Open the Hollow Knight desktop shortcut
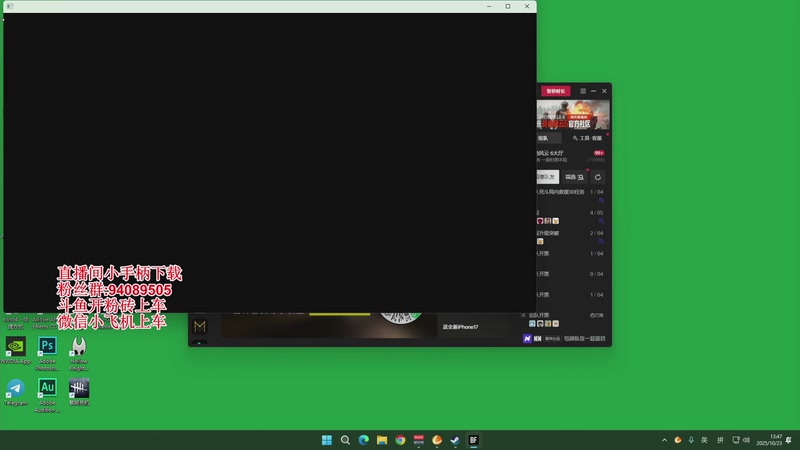Image resolution: width=800 pixels, height=450 pixels. [79, 353]
